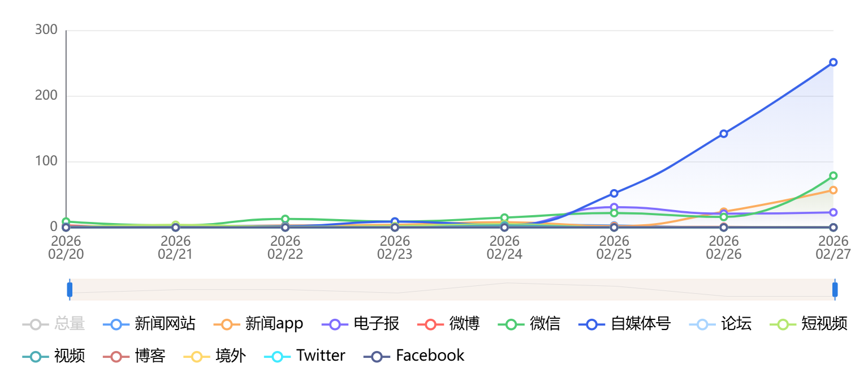Viewport: 868px width, 385px height.
Task: Hide the 微信 series via legend
Action: point(529,324)
